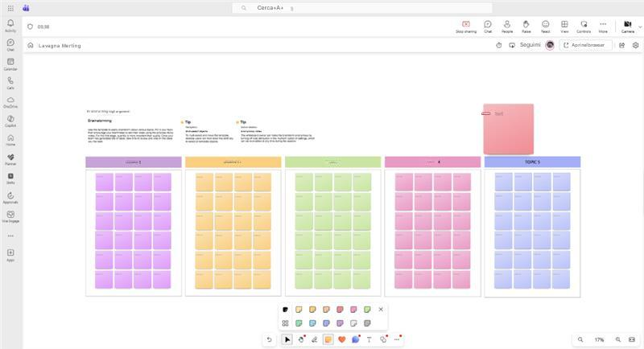This screenshot has height=349, width=644.
Task: Undo the last whiteboard action
Action: [269, 339]
